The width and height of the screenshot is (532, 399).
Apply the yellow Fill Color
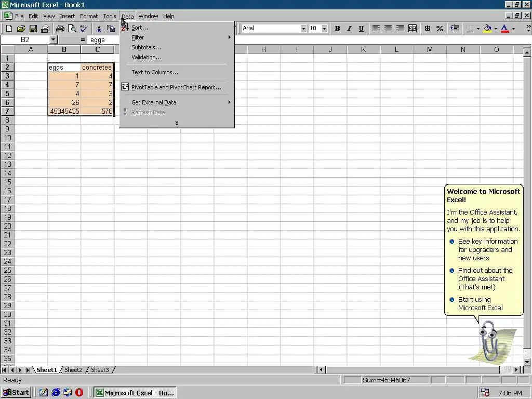487,29
